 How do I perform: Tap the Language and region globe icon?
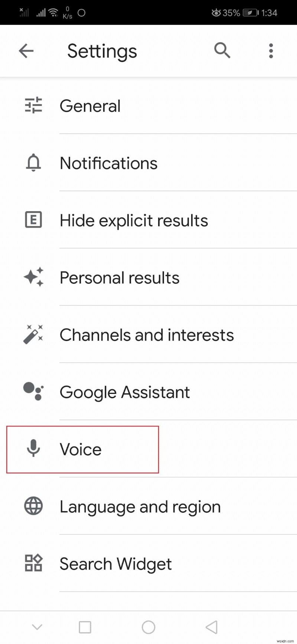(33, 506)
